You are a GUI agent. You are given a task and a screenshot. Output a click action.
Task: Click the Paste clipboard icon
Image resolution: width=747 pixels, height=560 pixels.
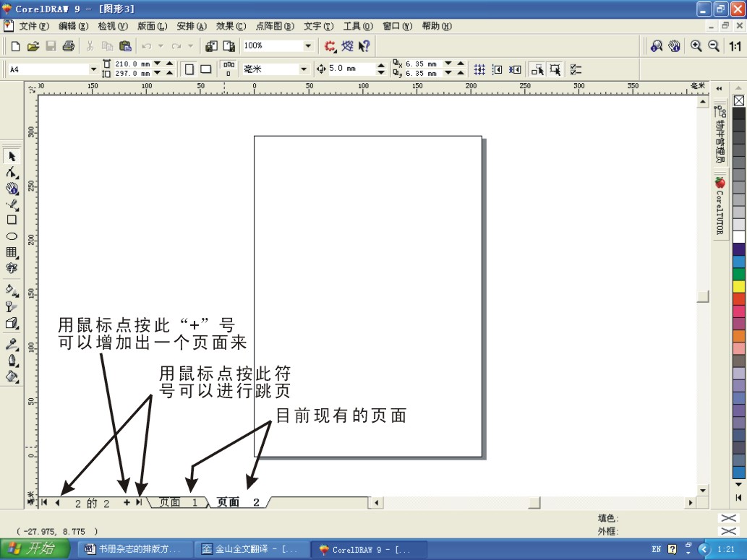pos(125,46)
